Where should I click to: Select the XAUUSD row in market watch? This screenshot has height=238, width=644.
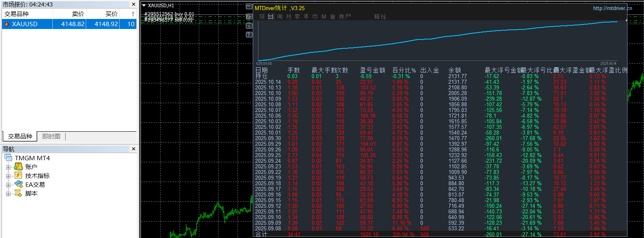point(69,24)
